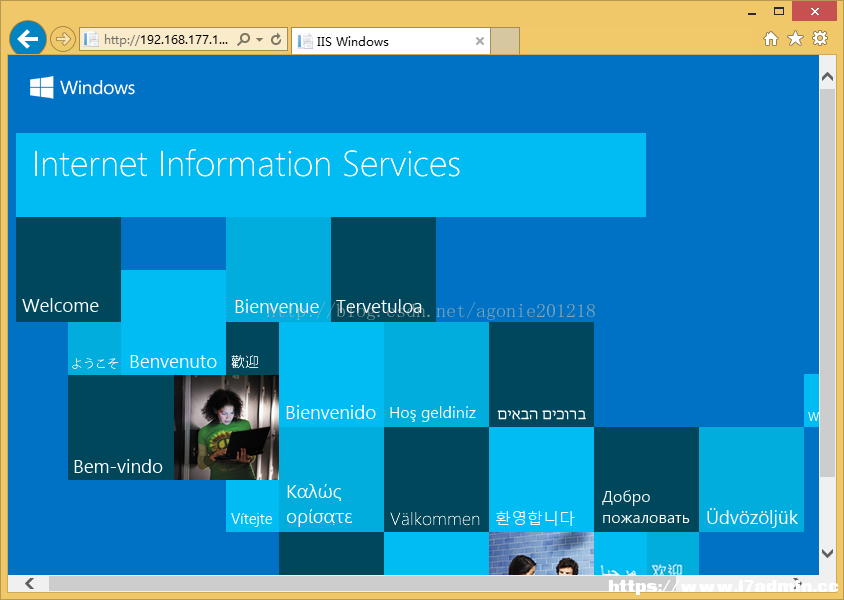Click the ようこそ tile

95,348
